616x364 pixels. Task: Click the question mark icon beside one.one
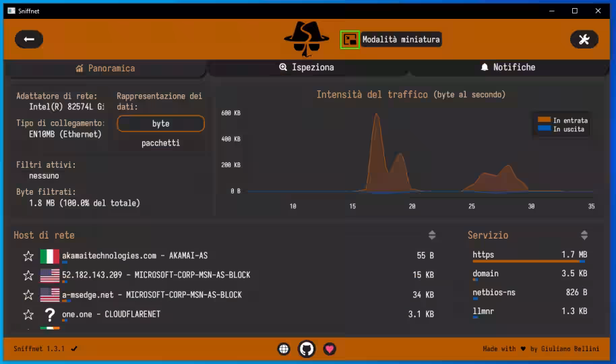[x=50, y=315]
